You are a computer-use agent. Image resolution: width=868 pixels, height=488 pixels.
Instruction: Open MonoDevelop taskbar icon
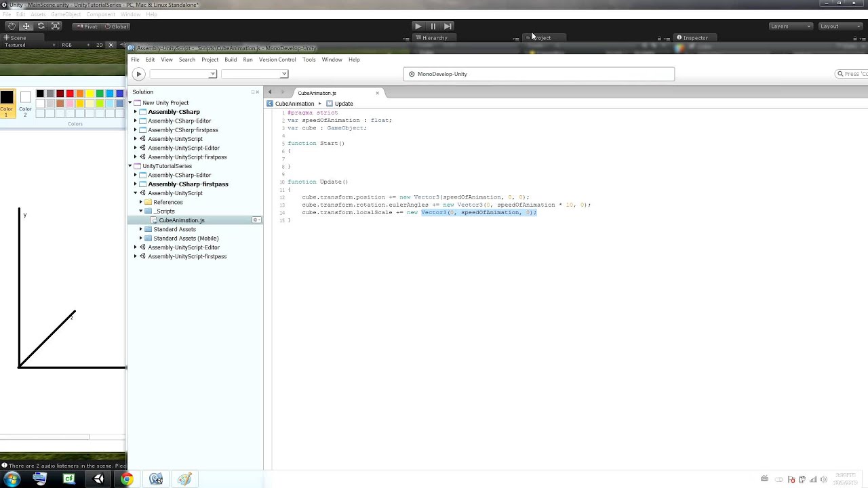[156, 479]
